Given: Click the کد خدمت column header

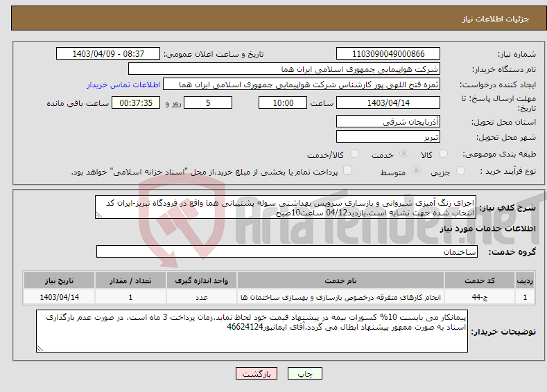Looking at the screenshot, I should click(480, 280).
